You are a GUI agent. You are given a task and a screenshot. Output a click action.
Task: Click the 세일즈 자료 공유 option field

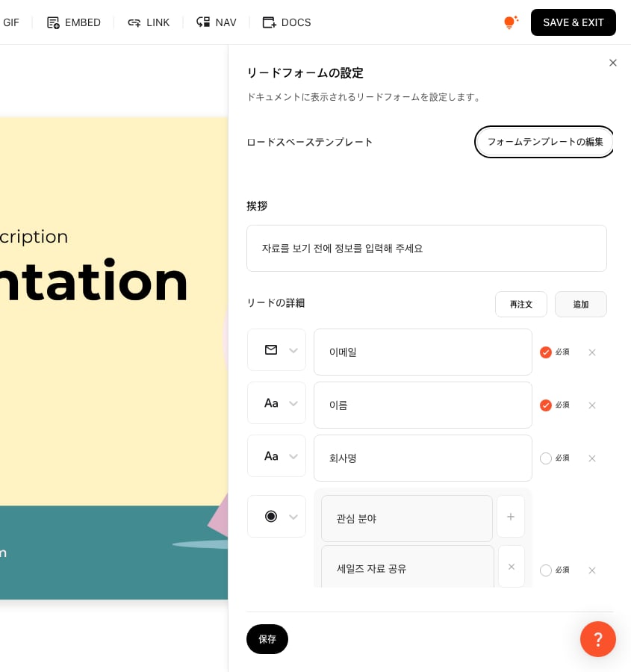pos(407,567)
